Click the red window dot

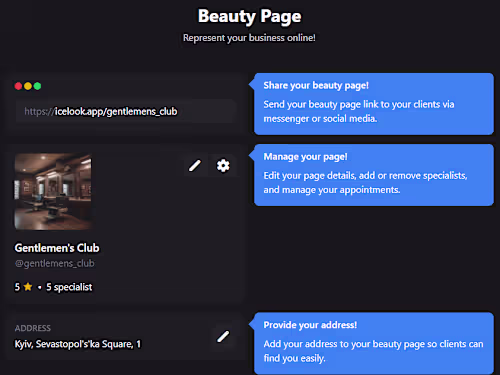pyautogui.click(x=18, y=86)
